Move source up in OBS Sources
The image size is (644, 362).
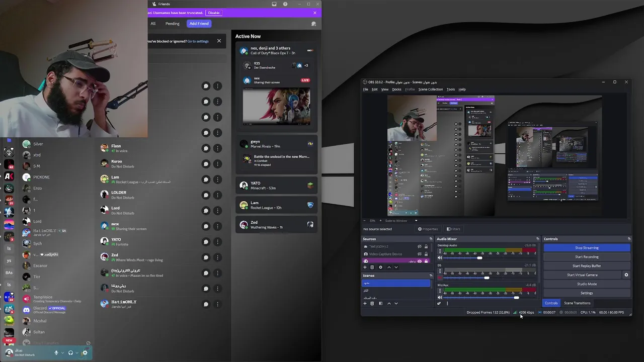point(389,267)
